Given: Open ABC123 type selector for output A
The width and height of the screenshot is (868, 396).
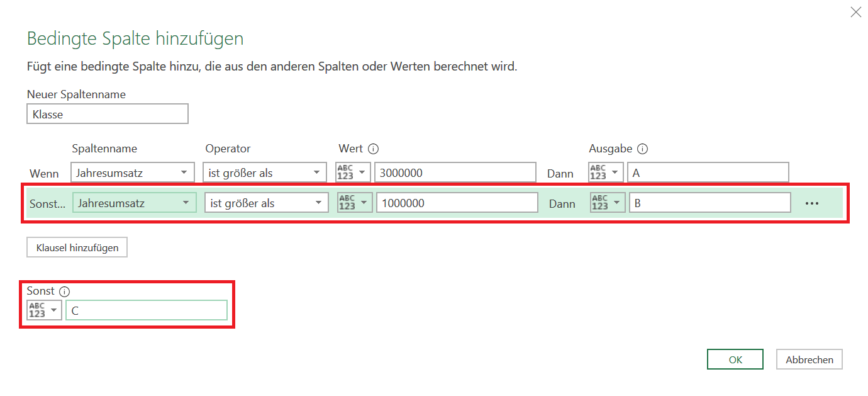Looking at the screenshot, I should (606, 173).
